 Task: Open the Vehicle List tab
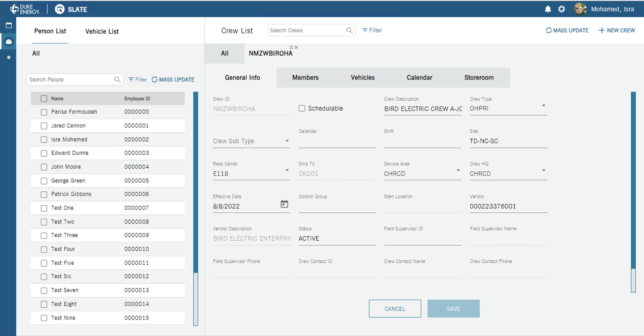point(102,31)
